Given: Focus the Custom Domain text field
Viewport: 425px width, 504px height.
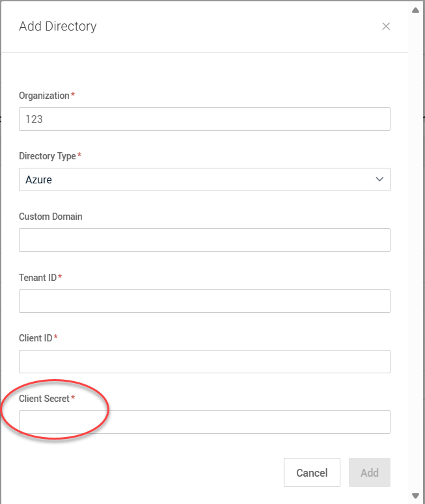Looking at the screenshot, I should [204, 240].
